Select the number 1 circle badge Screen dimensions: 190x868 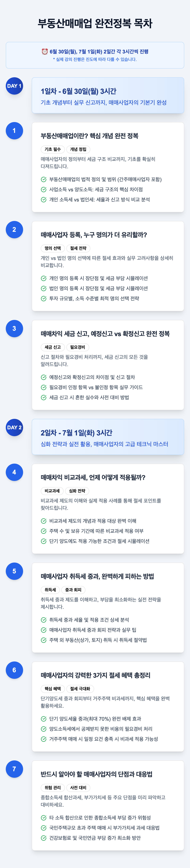pos(14,130)
